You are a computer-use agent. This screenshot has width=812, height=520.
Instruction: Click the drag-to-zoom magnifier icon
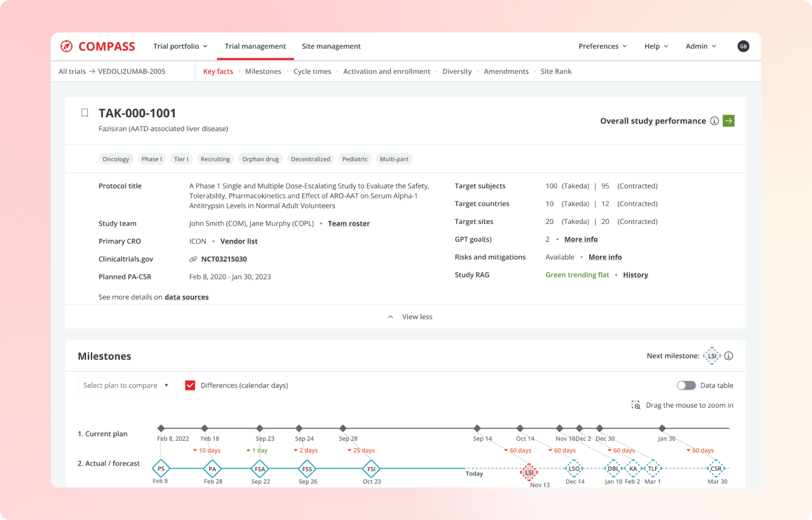(636, 405)
